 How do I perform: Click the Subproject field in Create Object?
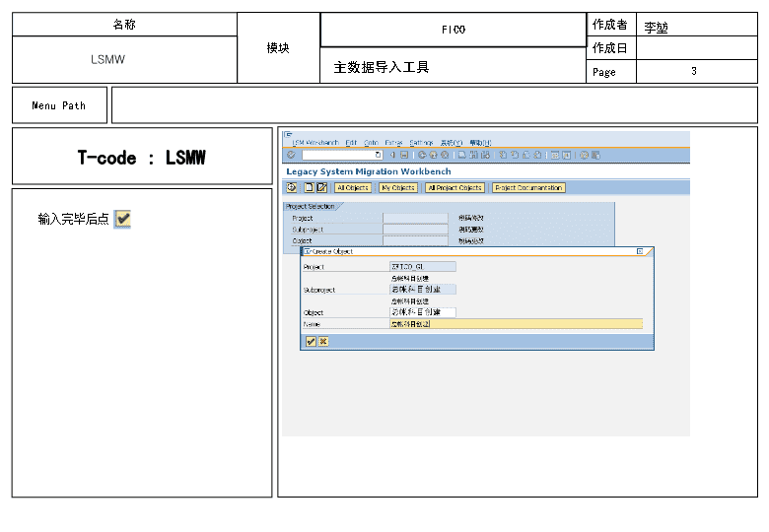coord(423,290)
